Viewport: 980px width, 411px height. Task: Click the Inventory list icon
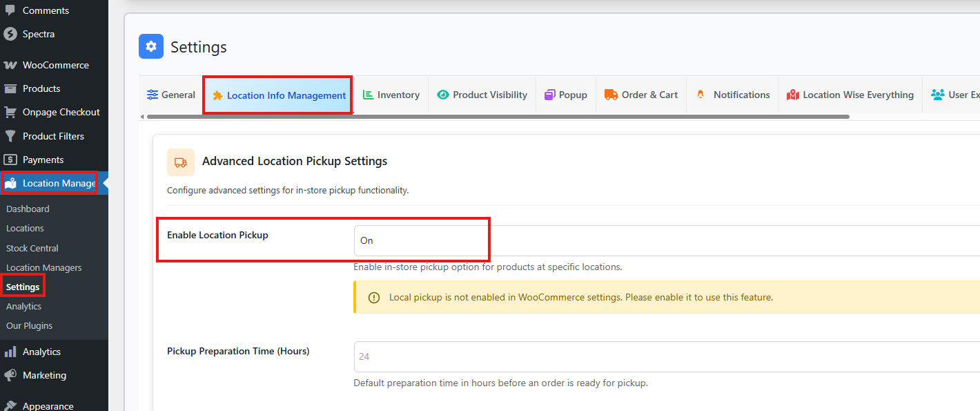coord(369,95)
